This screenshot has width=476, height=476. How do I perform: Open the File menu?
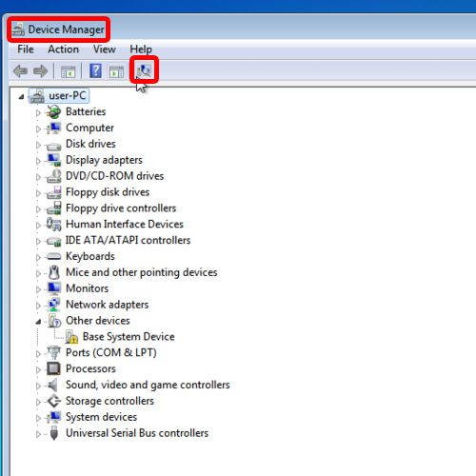[26, 50]
